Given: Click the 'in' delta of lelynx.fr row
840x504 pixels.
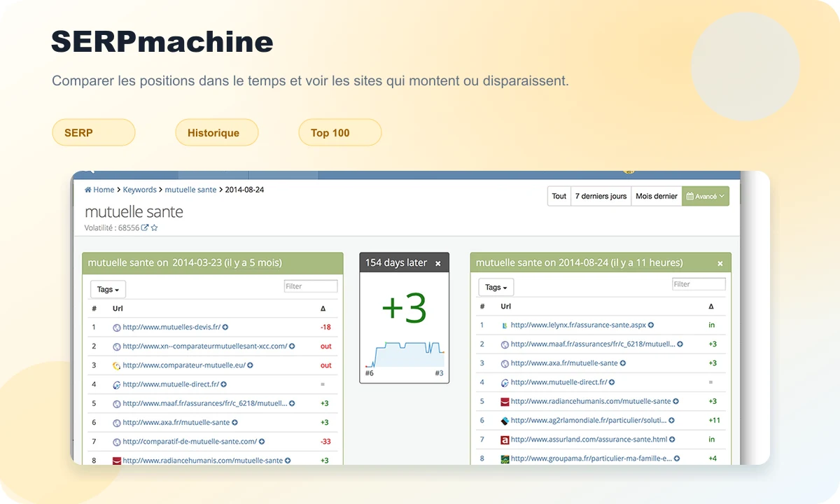Looking at the screenshot, I should (x=711, y=325).
